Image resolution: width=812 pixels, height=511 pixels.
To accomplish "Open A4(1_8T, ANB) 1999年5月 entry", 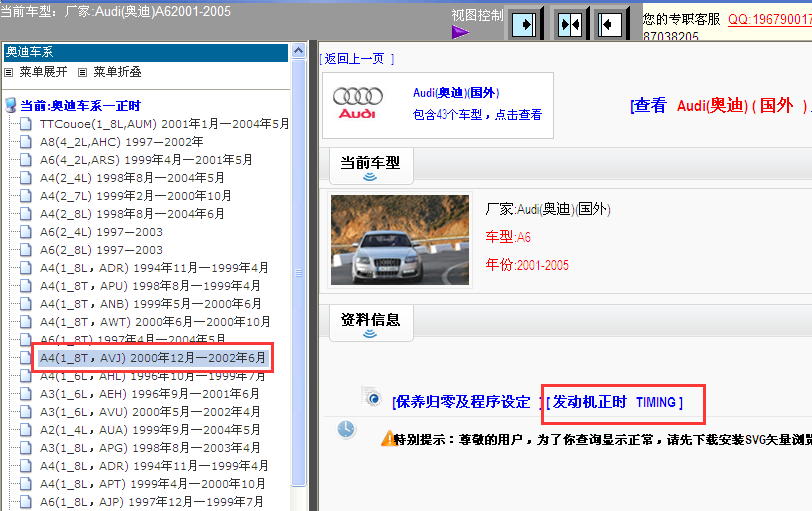I will click(x=150, y=303).
